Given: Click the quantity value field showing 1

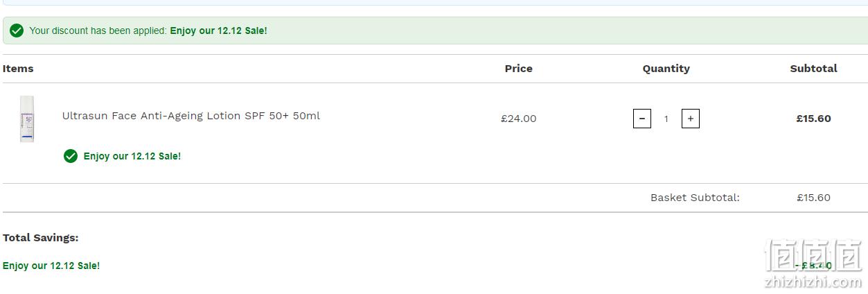Looking at the screenshot, I should [x=666, y=119].
